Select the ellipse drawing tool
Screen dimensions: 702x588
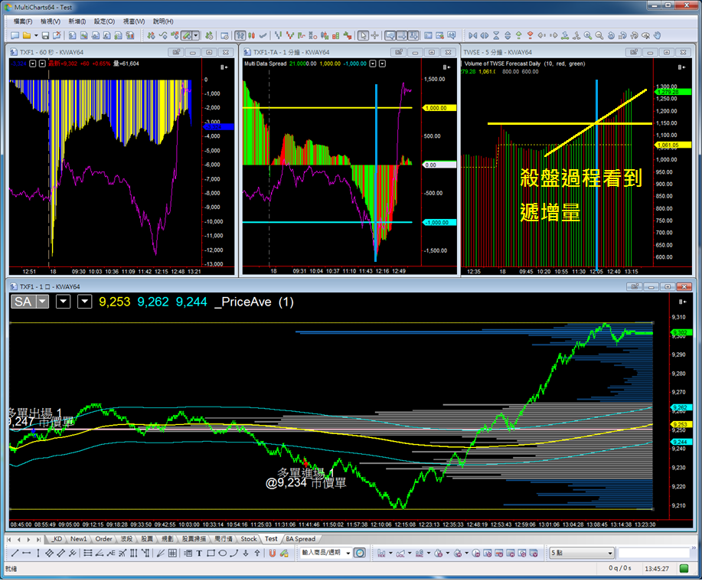pos(223,553)
